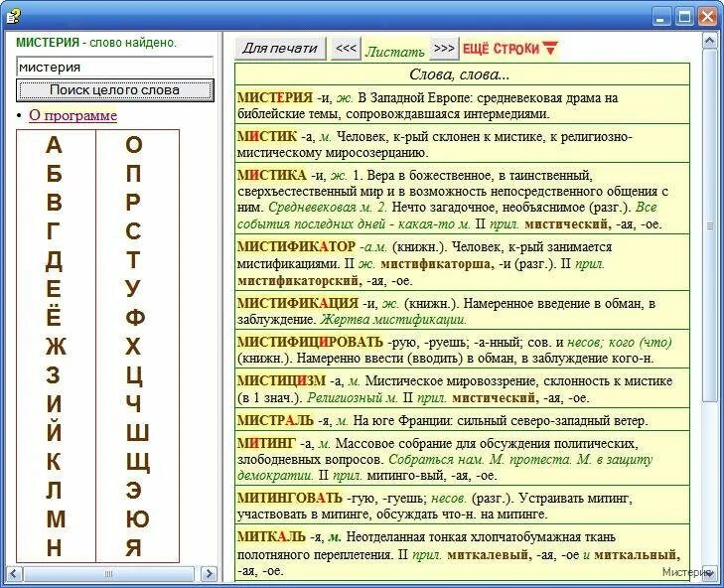Click the 'МИСТЕРИЯ' dictionary headword
Screen dimensions: 724x588
click(x=275, y=98)
